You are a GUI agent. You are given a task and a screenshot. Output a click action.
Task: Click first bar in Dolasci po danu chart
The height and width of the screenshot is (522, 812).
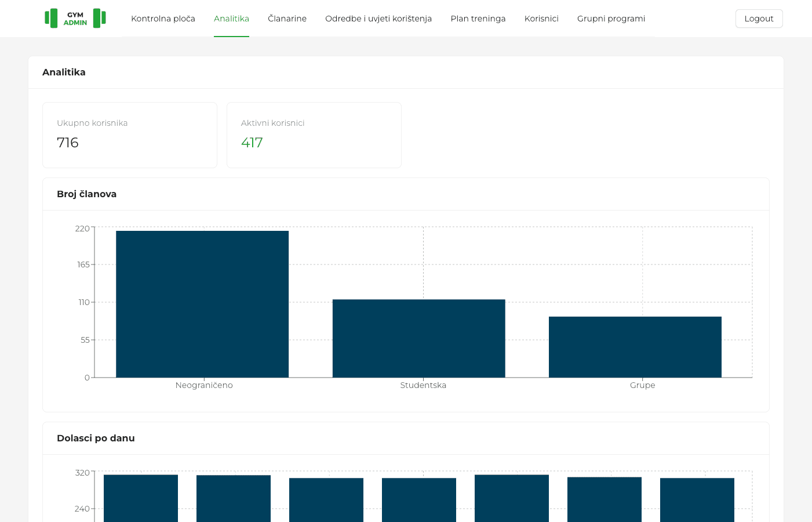pos(141,498)
